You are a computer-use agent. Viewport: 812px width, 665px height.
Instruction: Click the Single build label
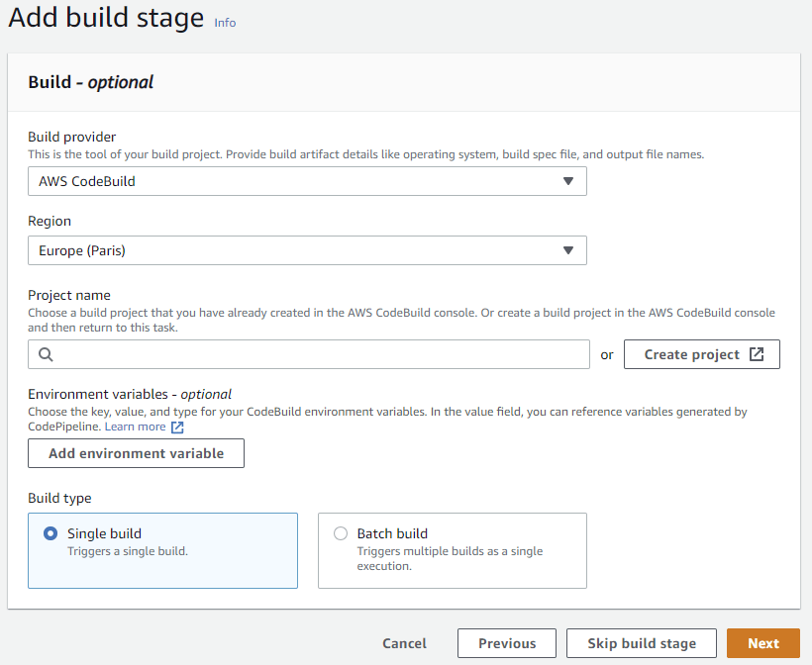[104, 533]
